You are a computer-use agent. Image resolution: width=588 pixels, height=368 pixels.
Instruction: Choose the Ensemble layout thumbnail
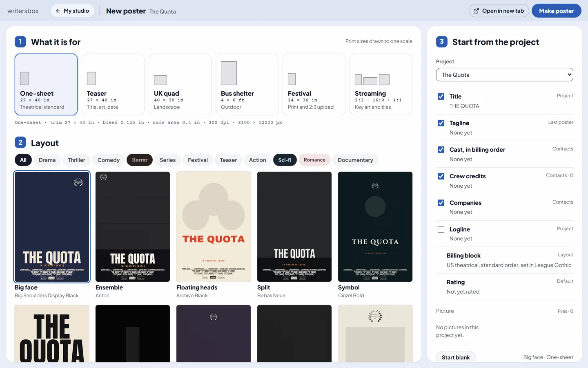pos(133,227)
